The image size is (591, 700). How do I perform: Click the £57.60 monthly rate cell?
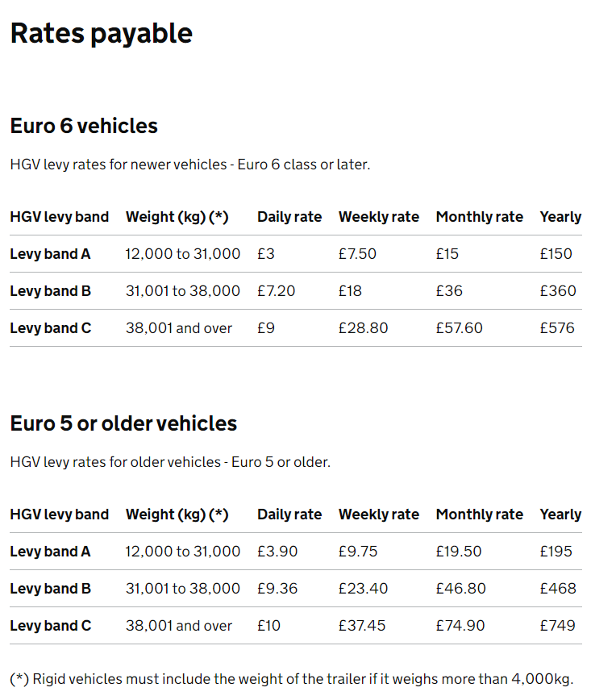pos(460,328)
